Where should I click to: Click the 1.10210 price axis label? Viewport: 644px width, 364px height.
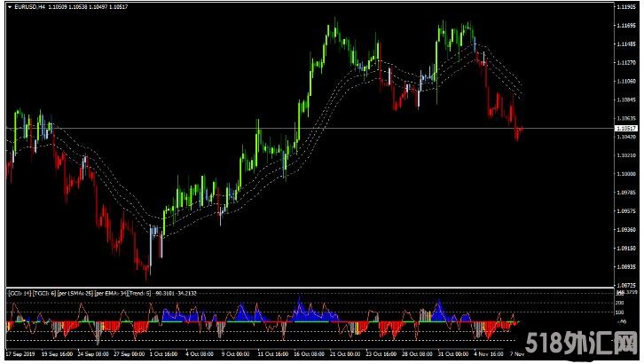[626, 155]
